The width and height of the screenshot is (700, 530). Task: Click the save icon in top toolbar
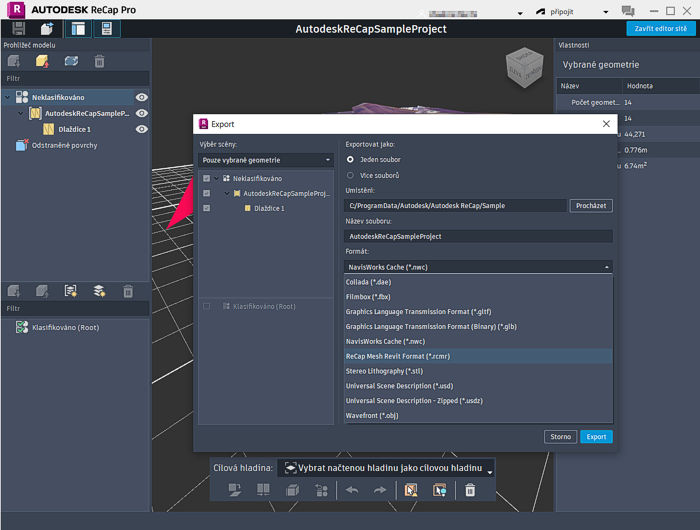(18, 29)
